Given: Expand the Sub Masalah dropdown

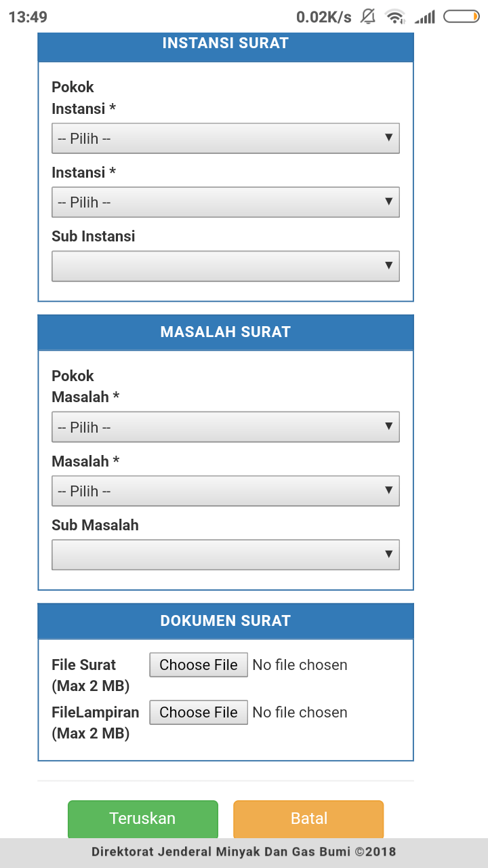Looking at the screenshot, I should click(225, 555).
